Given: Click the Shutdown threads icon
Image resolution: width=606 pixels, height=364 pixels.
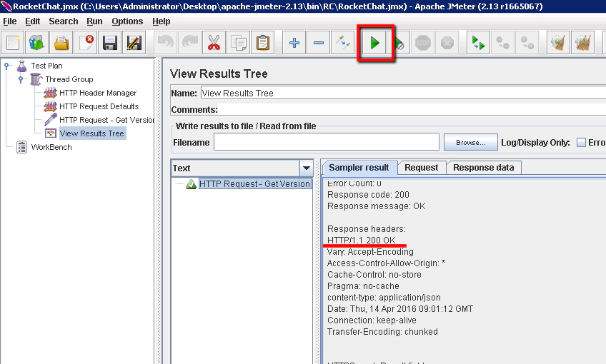Looking at the screenshot, I should (447, 42).
